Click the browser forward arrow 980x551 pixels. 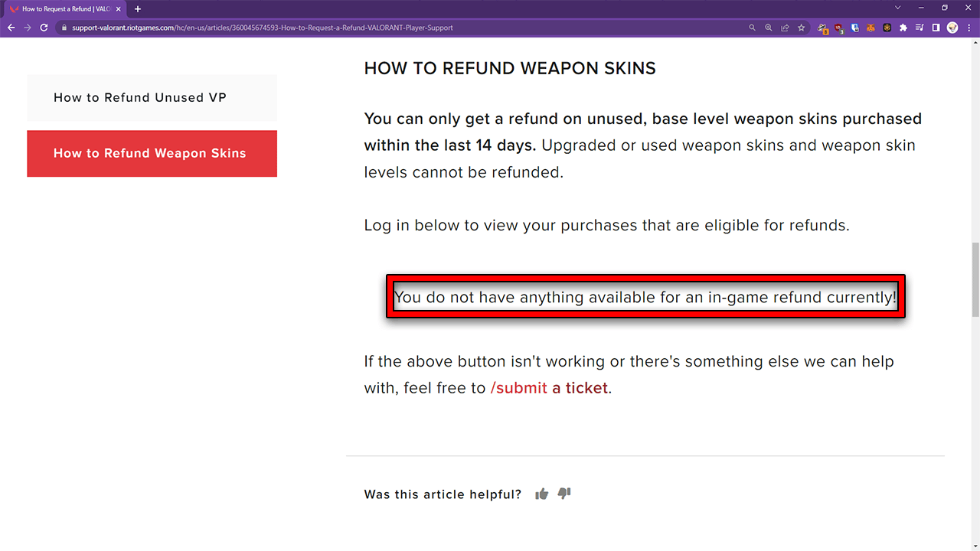[28, 28]
